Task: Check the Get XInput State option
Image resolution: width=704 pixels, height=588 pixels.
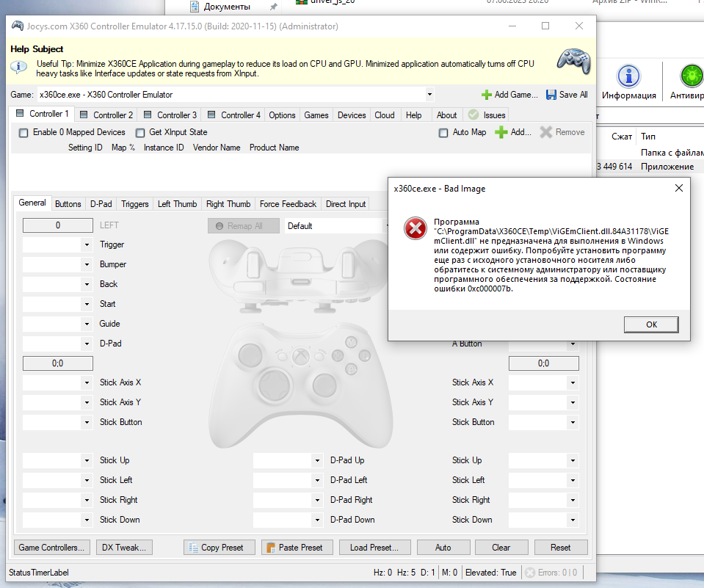Action: [139, 132]
